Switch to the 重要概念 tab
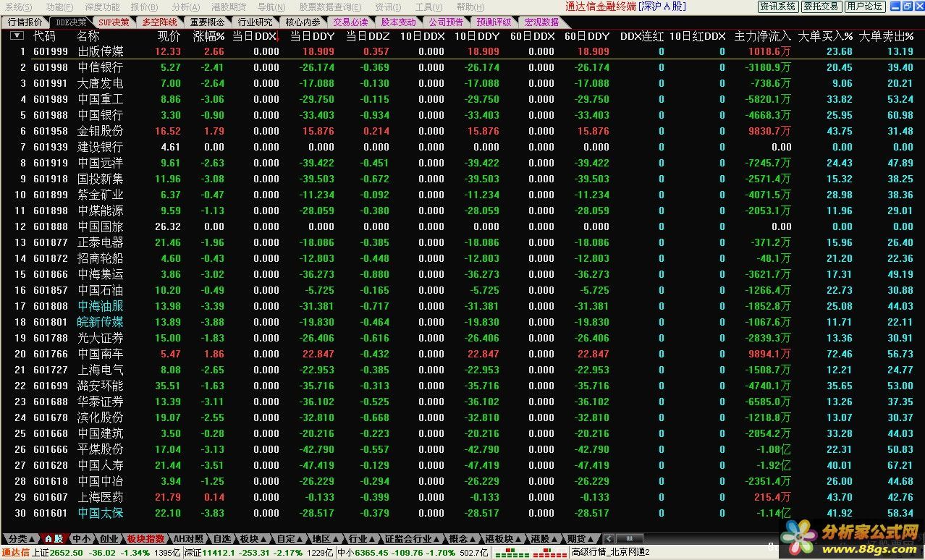This screenshot has width=925, height=560. click(207, 22)
